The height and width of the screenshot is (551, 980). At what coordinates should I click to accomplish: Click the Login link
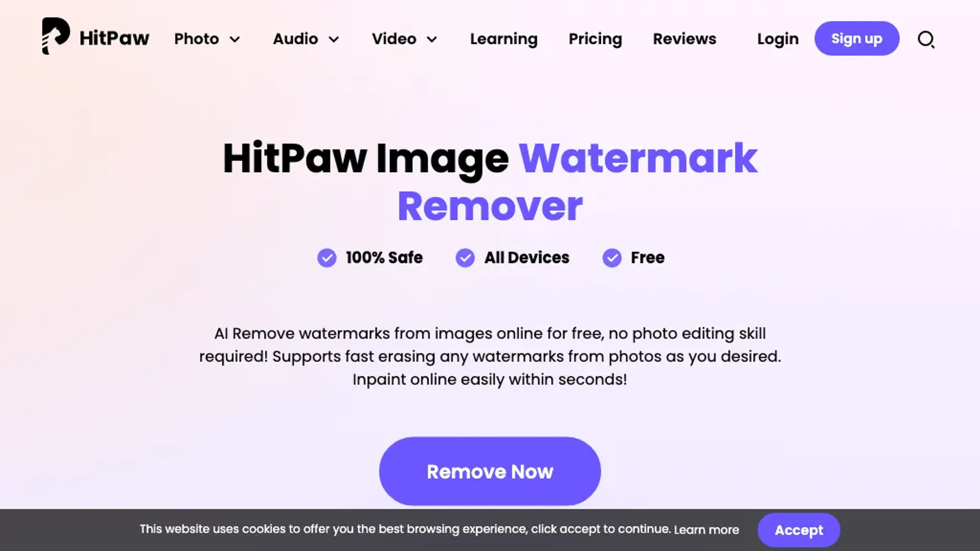[x=777, y=38]
